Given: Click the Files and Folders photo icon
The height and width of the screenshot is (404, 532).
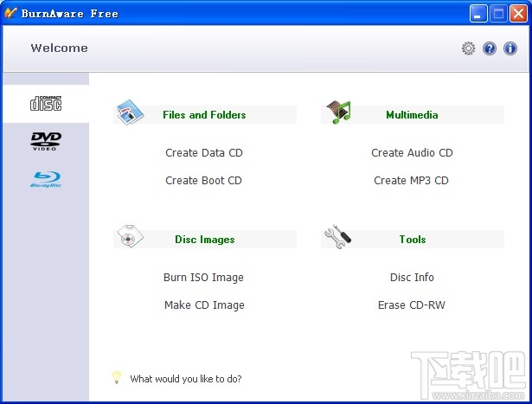Looking at the screenshot, I should [x=130, y=112].
